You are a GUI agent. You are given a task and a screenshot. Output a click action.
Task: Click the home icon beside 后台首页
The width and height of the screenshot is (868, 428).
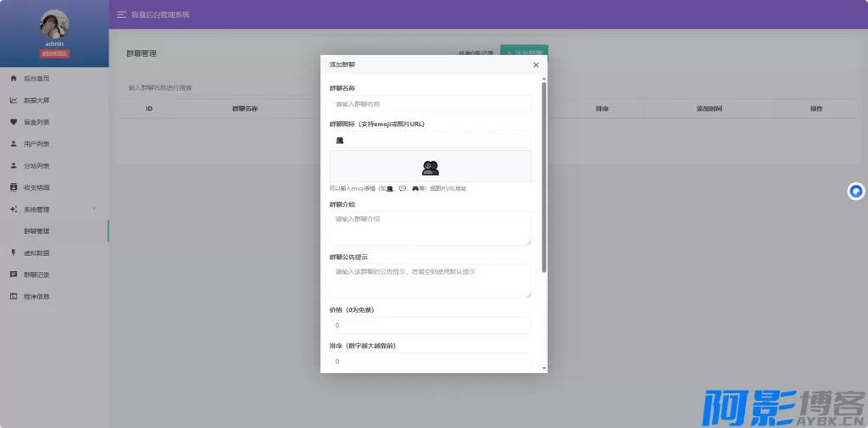coord(14,78)
